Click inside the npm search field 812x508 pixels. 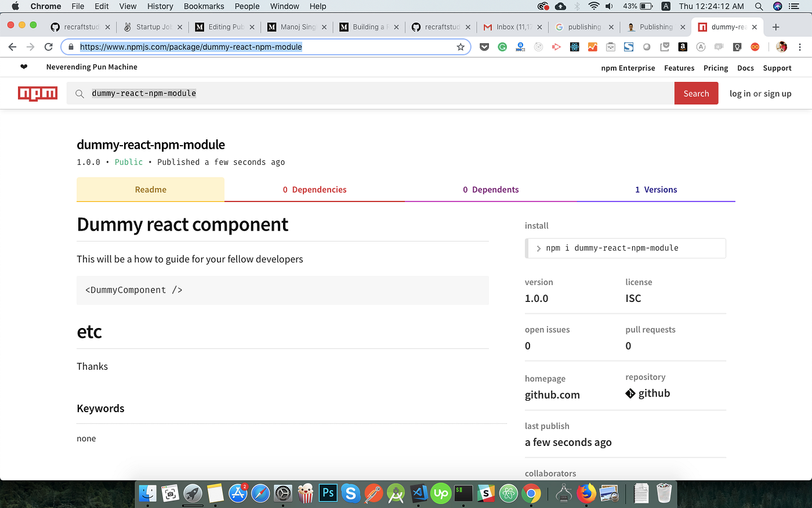(x=232, y=93)
